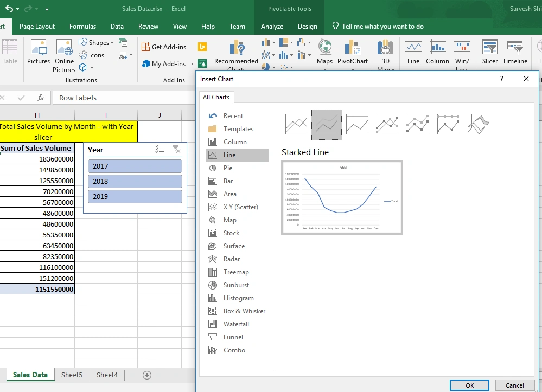Insert a Timeline filter

(x=515, y=52)
